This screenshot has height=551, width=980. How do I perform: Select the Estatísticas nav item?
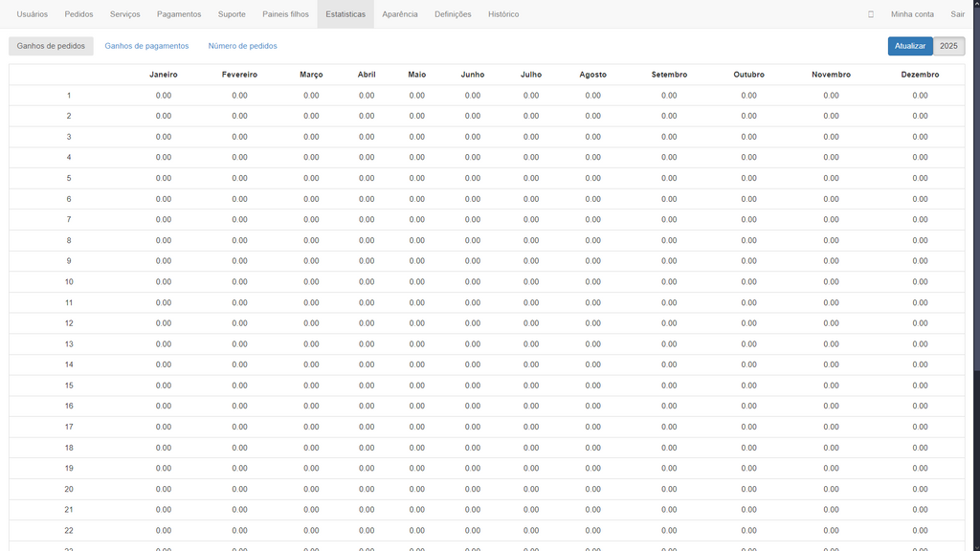click(x=345, y=14)
